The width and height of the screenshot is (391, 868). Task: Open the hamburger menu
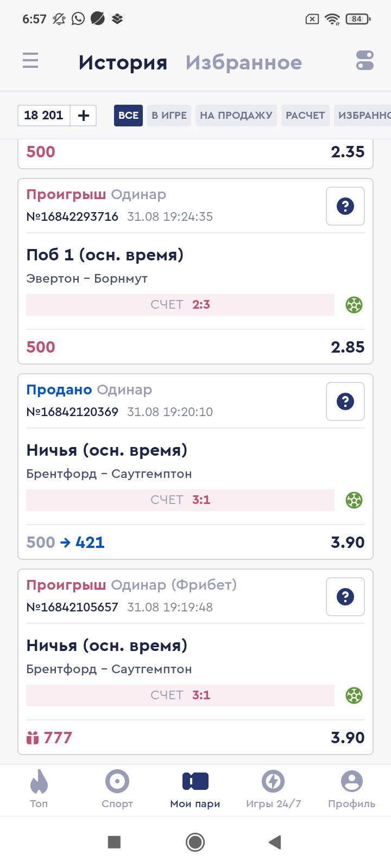30,60
